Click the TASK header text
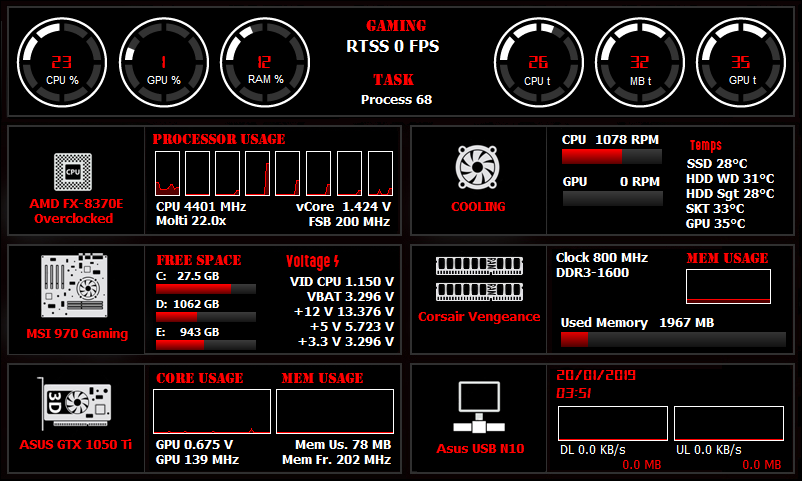The height and width of the screenshot is (481, 802). point(394,80)
